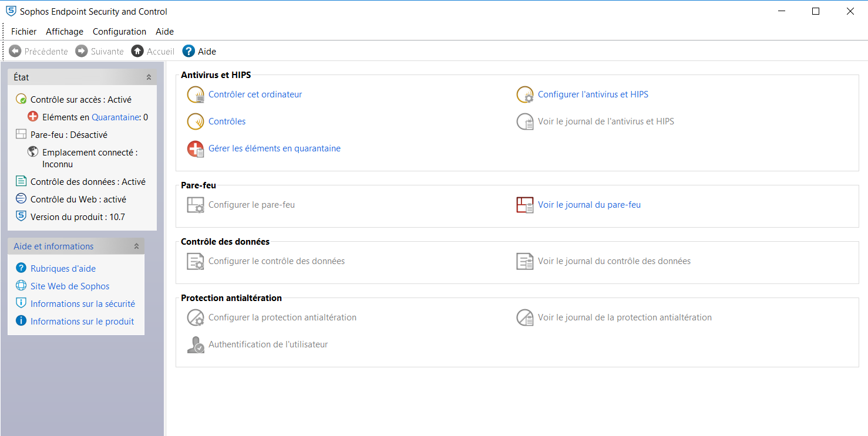Click the Rubriques d'aide question icon
Screen dimensions: 868x436
click(x=21, y=268)
